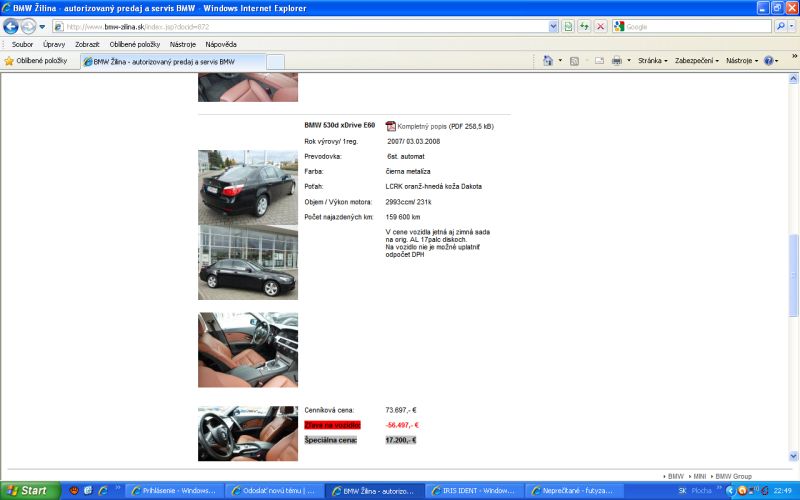Viewport: 800px width, 500px height.
Task: Click the page scrollbar down arrow
Action: (793, 456)
